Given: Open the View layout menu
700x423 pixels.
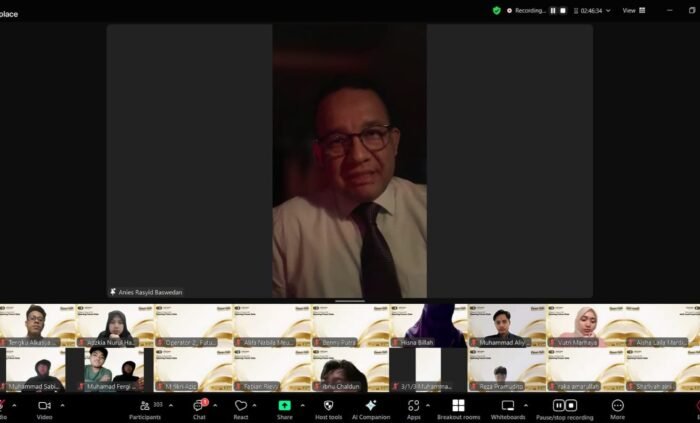Looking at the screenshot, I should (x=632, y=10).
